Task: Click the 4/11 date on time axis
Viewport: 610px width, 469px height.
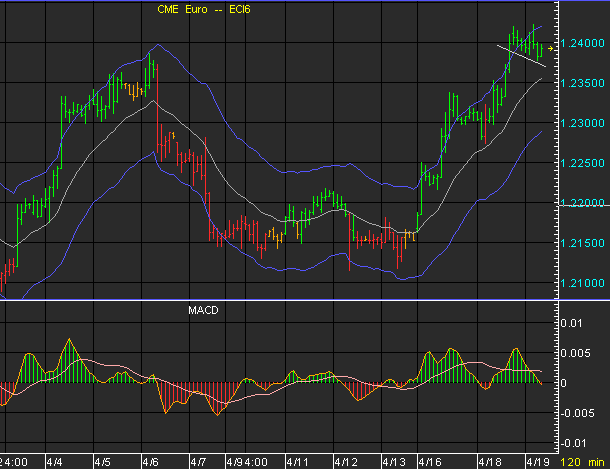Action: pyautogui.click(x=296, y=463)
